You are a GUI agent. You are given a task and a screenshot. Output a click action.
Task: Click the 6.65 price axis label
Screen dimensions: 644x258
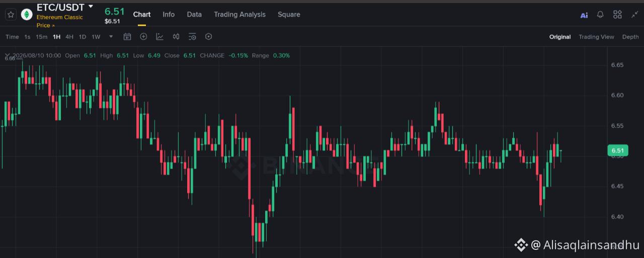click(617, 65)
